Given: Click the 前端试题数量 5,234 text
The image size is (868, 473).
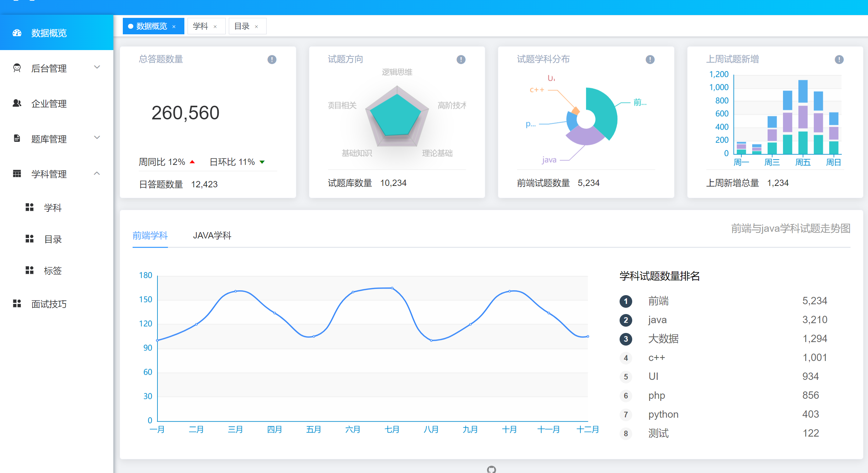Looking at the screenshot, I should tap(558, 183).
